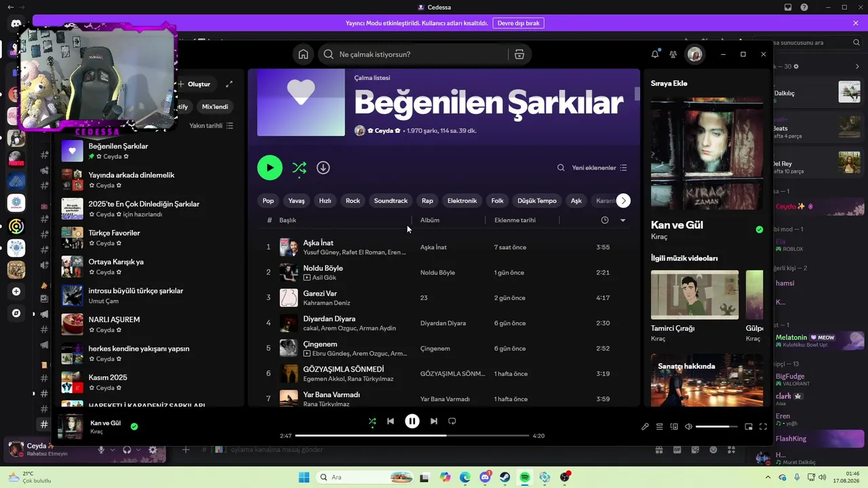Play Beğenilen Şarkılar with green play button
Image resolution: width=868 pixels, height=488 pixels.
[270, 167]
